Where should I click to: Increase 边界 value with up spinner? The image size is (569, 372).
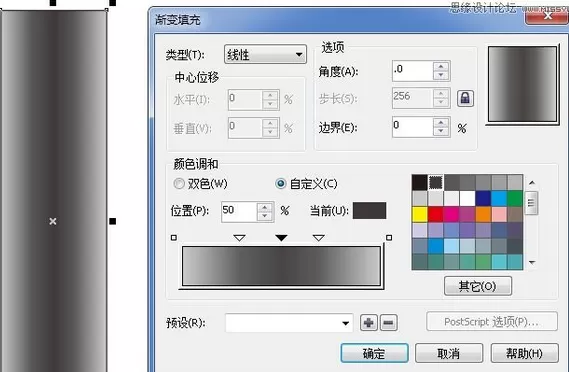(441, 123)
